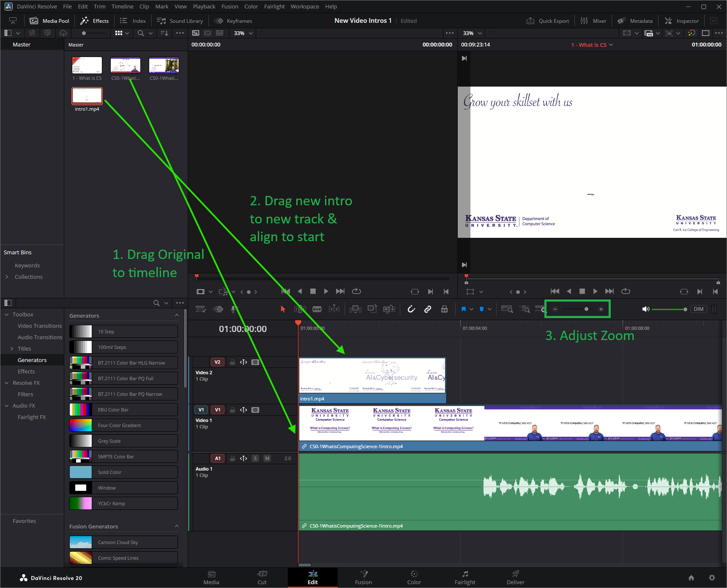The width and height of the screenshot is (727, 588).
Task: Mute Audio 1 track with M
Action: coord(267,458)
